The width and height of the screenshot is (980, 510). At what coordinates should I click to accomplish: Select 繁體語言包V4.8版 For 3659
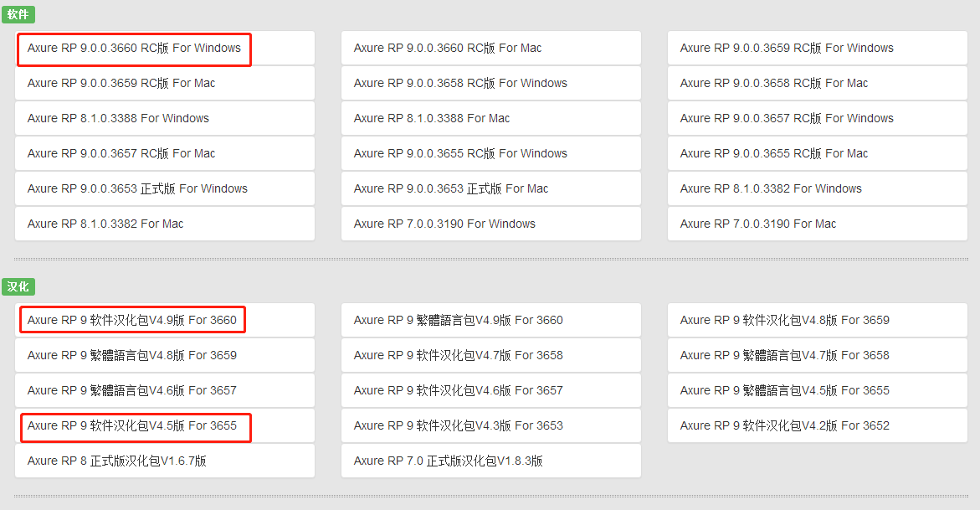point(164,355)
